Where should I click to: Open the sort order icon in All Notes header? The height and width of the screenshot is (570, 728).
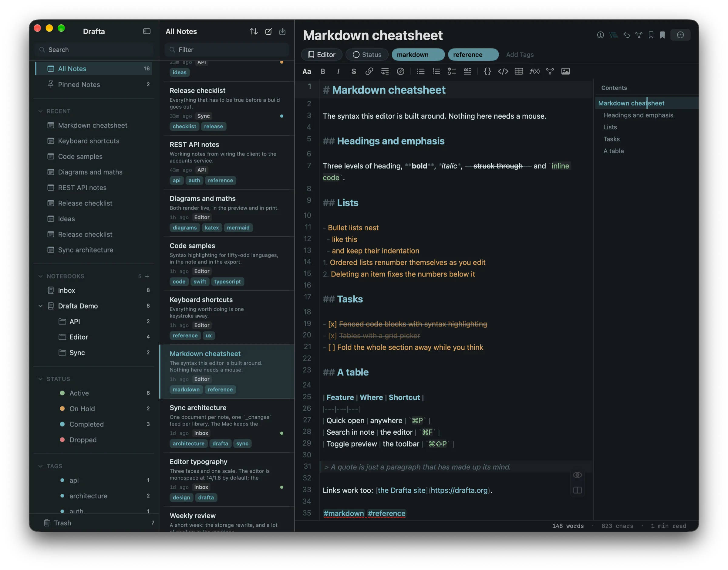click(254, 31)
